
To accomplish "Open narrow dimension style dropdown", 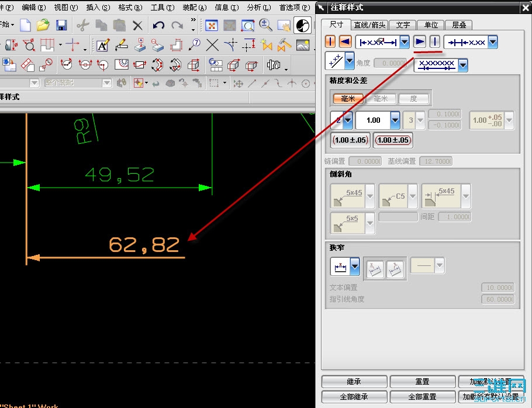I will click(355, 266).
